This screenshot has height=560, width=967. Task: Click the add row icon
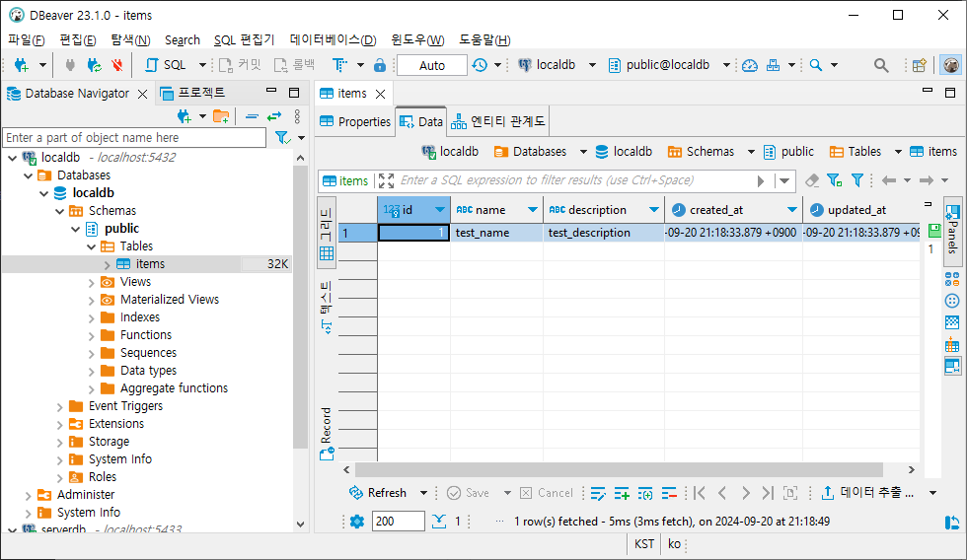tap(622, 493)
